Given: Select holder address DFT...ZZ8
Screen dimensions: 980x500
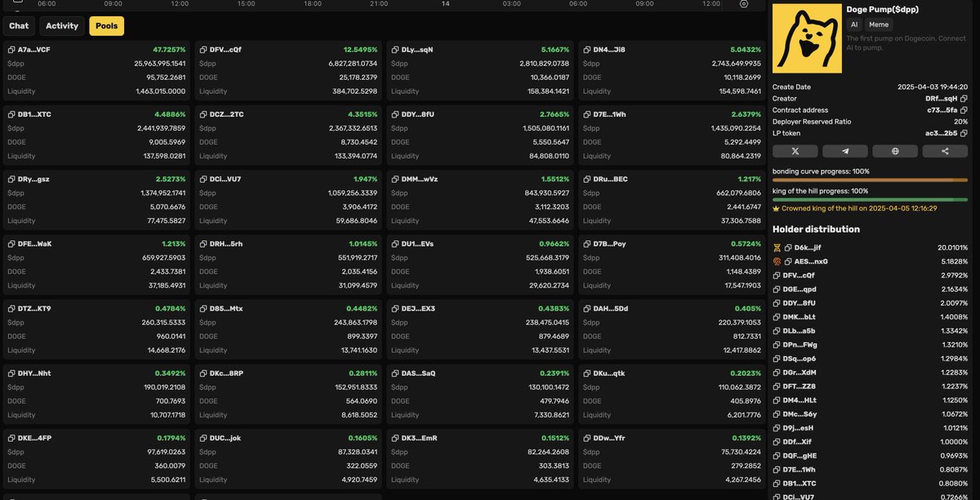Looking at the screenshot, I should tap(800, 386).
